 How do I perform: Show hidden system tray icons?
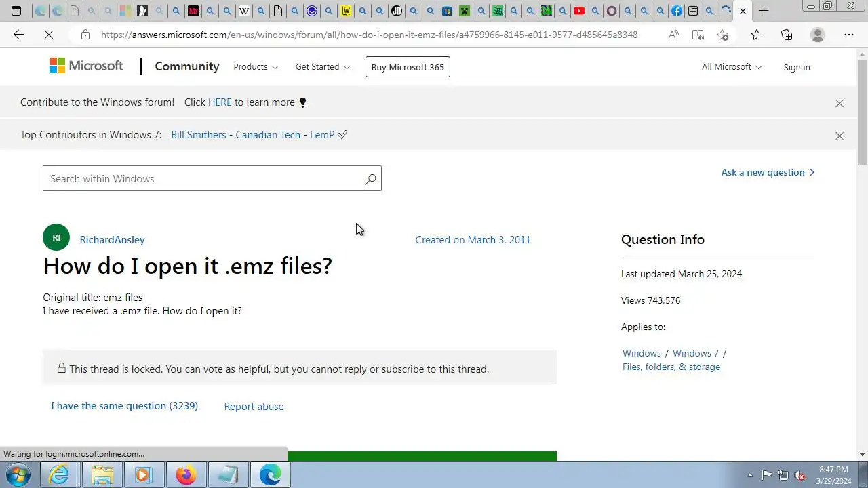coord(750,475)
